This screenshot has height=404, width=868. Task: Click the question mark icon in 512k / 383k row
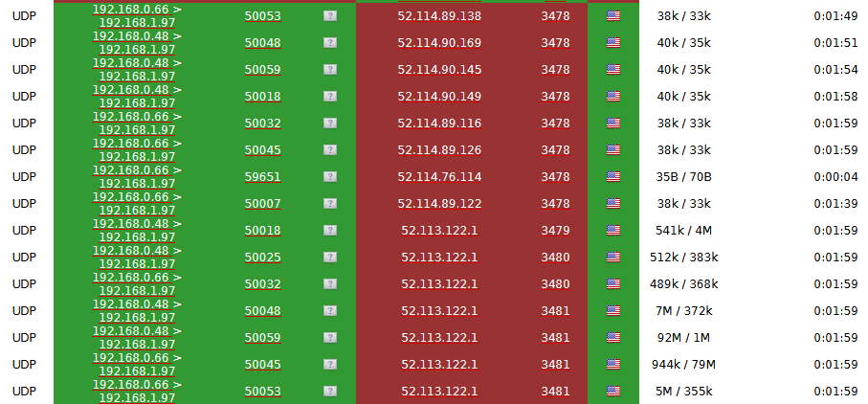[x=330, y=258]
